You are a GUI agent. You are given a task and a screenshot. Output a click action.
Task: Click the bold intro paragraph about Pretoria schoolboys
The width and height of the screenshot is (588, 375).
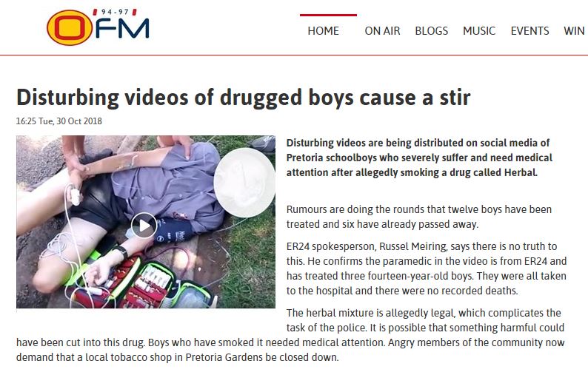pyautogui.click(x=419, y=158)
